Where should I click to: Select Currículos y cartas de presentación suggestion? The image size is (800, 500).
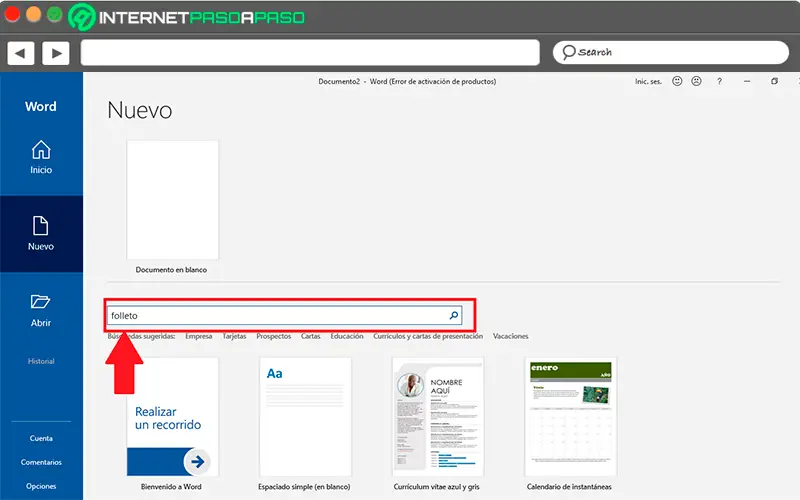(428, 336)
